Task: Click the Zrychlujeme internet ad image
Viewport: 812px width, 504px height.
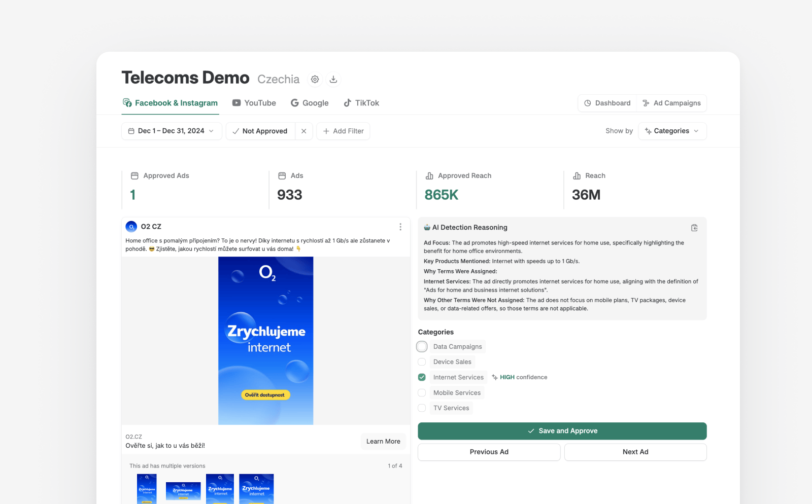Action: [x=266, y=341]
